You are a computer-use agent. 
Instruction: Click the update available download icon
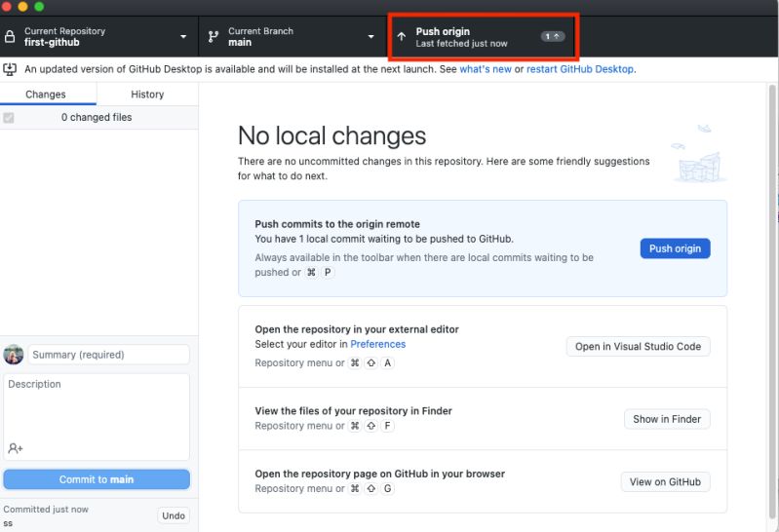(10, 69)
